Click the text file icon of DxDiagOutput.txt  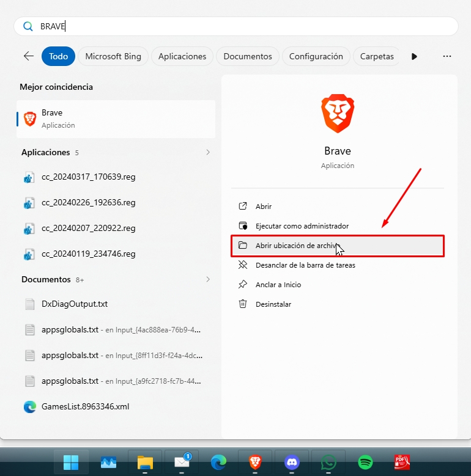click(x=30, y=304)
